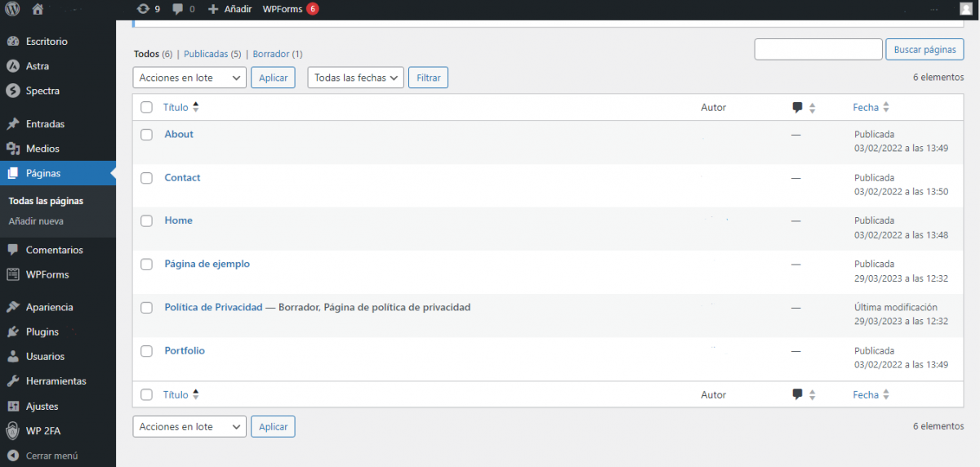Click the updates icon showing 9
Screen dimensions: 980x467
(x=144, y=9)
